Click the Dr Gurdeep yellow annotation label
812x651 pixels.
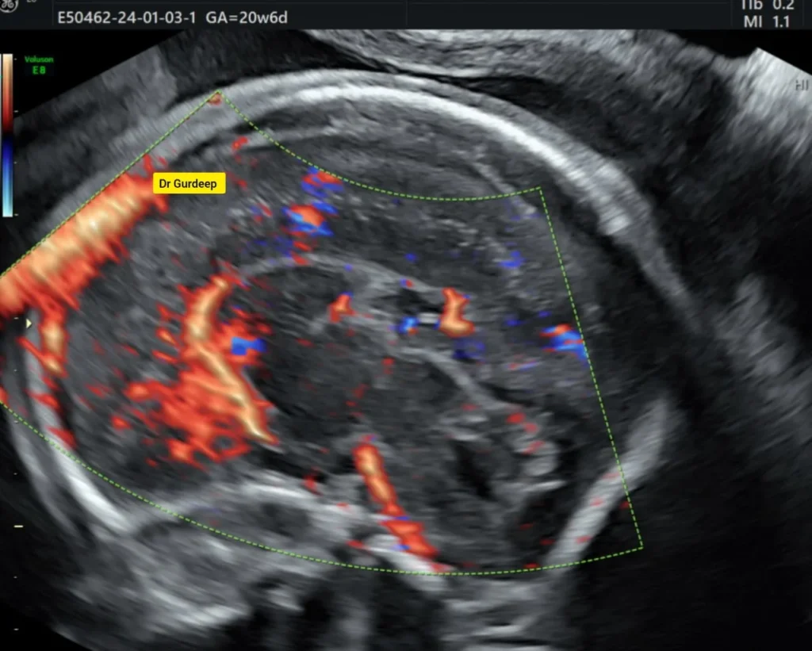point(190,184)
